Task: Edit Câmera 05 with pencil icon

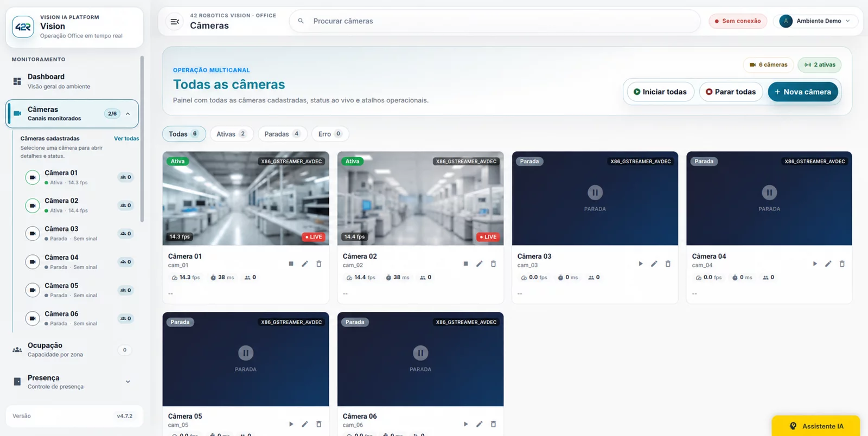Action: [x=305, y=424]
